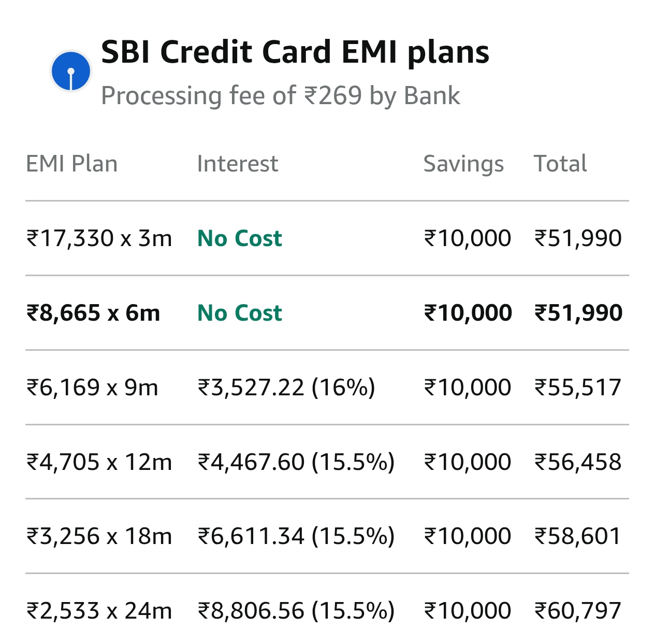Select the ₹8,665 x 6m EMI plan
This screenshot has width=654, height=644.
click(x=93, y=313)
